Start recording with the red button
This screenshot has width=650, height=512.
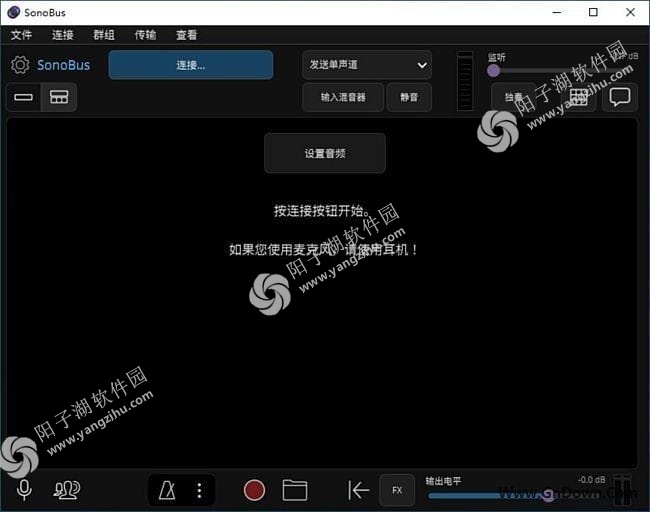(x=254, y=490)
